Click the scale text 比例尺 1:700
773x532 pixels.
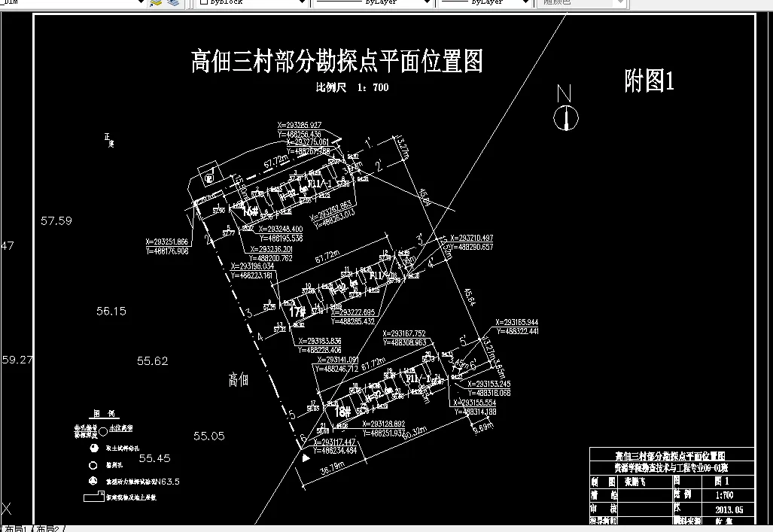352,87
